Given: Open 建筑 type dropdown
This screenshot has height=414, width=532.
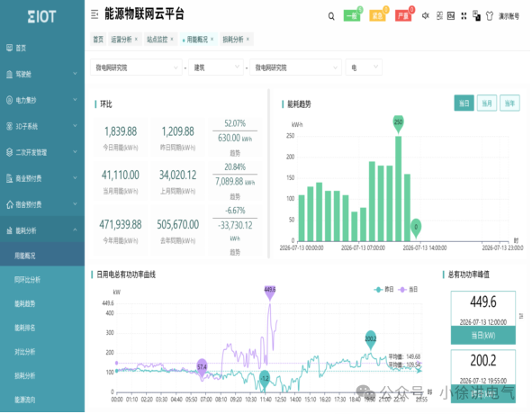Looking at the screenshot, I should [216, 67].
